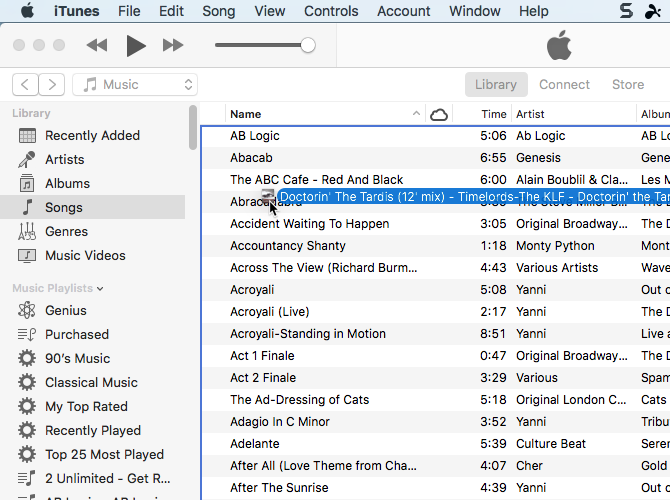
Task: Open the View menu
Action: pyautogui.click(x=270, y=11)
